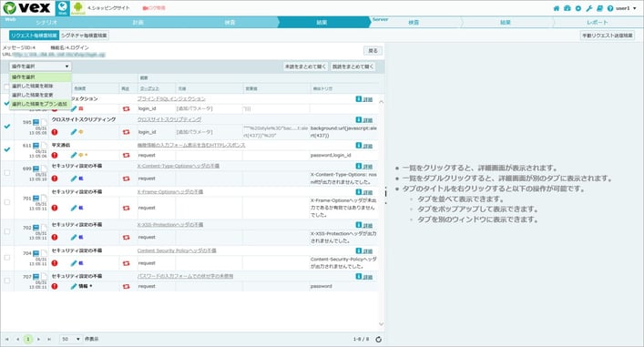Click the 手動リクエスト送信結果 button
The image size is (644, 347).
(608, 36)
